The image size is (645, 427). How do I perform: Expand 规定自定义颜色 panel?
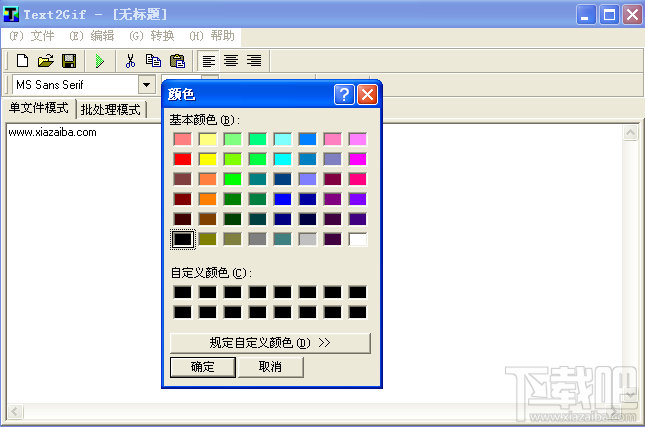pyautogui.click(x=270, y=343)
